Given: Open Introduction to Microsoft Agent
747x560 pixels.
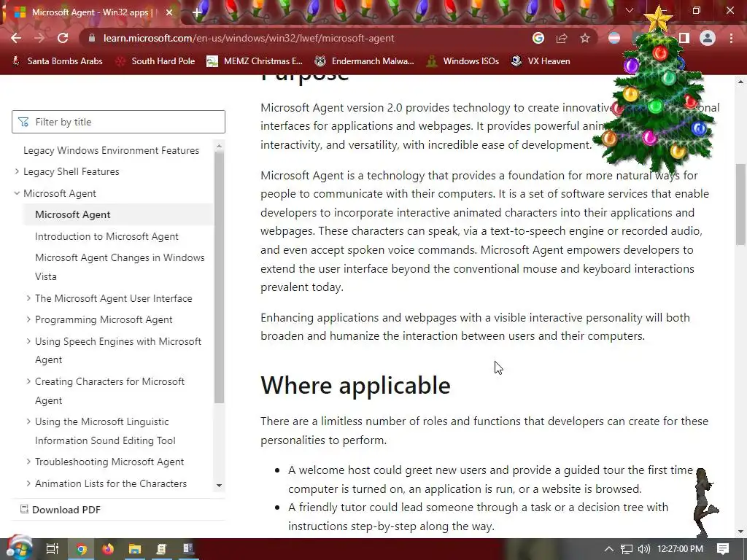Looking at the screenshot, I should [x=107, y=237].
